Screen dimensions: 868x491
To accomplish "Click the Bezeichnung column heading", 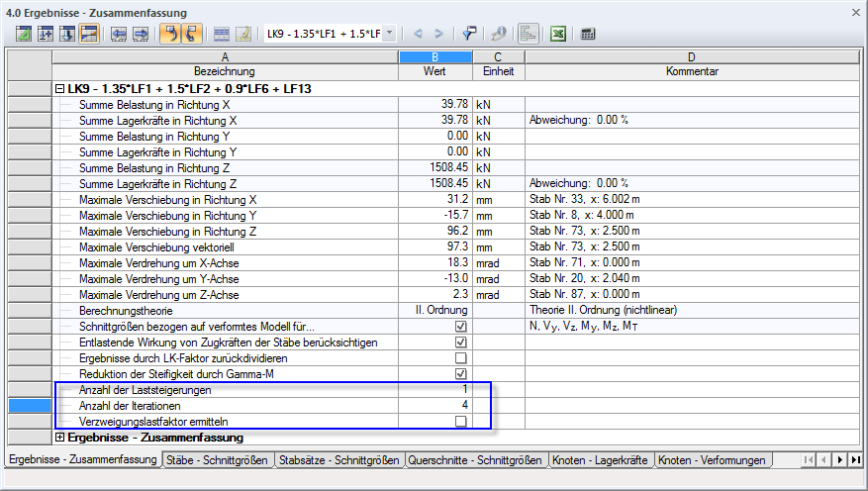I will [225, 71].
